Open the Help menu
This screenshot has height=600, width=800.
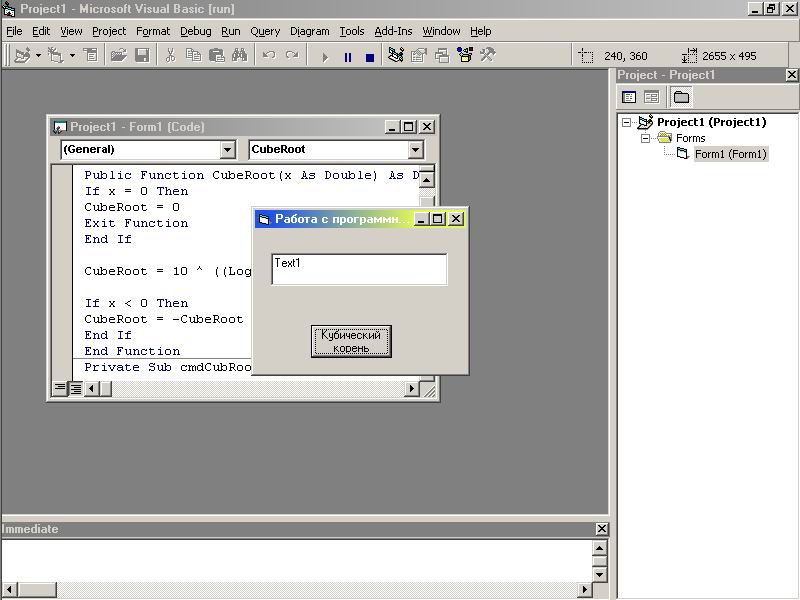click(480, 31)
